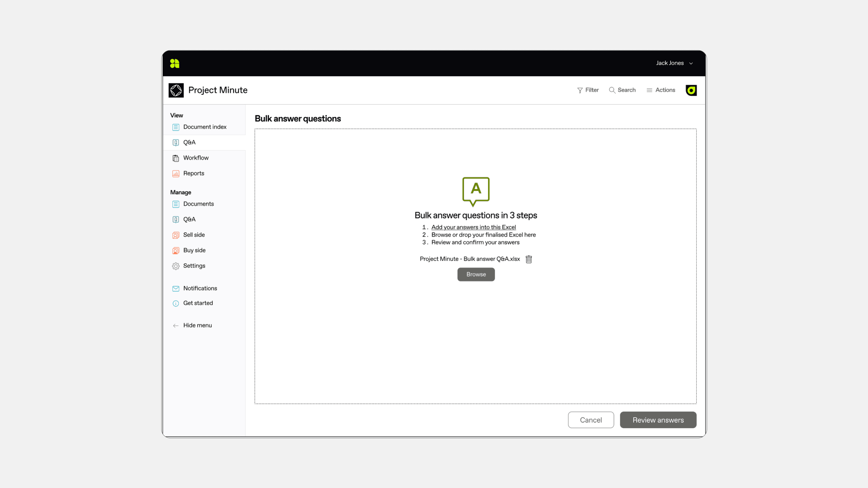Click the Project Minute title text
The image size is (868, 488).
point(218,90)
